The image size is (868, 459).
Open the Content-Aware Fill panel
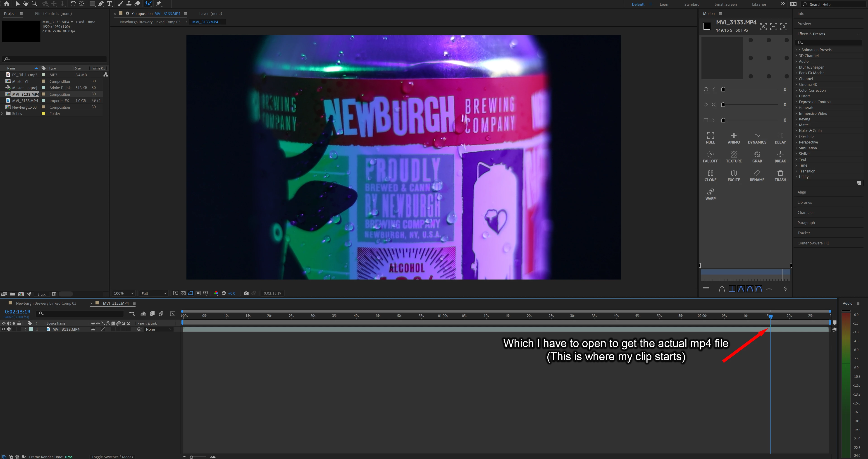click(x=813, y=243)
